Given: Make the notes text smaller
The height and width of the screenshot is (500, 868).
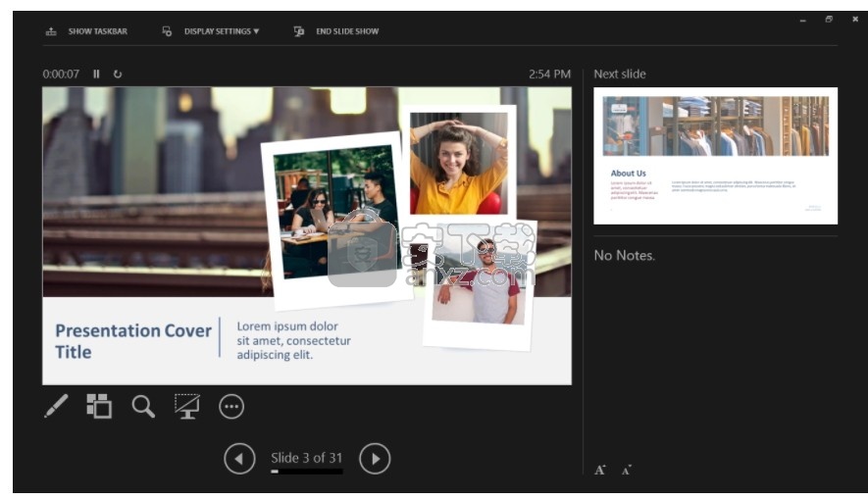Looking at the screenshot, I should click(627, 471).
